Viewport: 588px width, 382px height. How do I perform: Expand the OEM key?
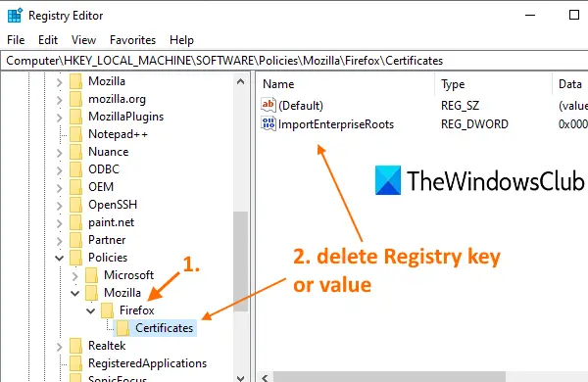point(59,187)
